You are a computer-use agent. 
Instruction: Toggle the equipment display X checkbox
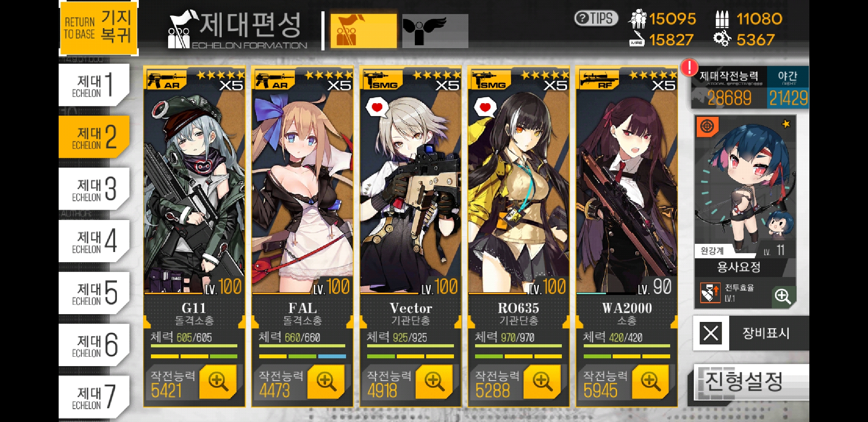pos(711,333)
